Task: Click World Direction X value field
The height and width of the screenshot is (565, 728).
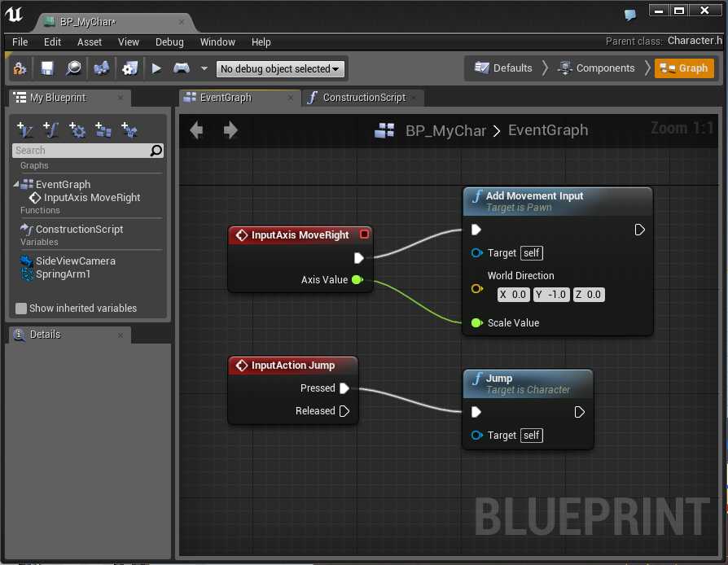Action: pos(513,295)
